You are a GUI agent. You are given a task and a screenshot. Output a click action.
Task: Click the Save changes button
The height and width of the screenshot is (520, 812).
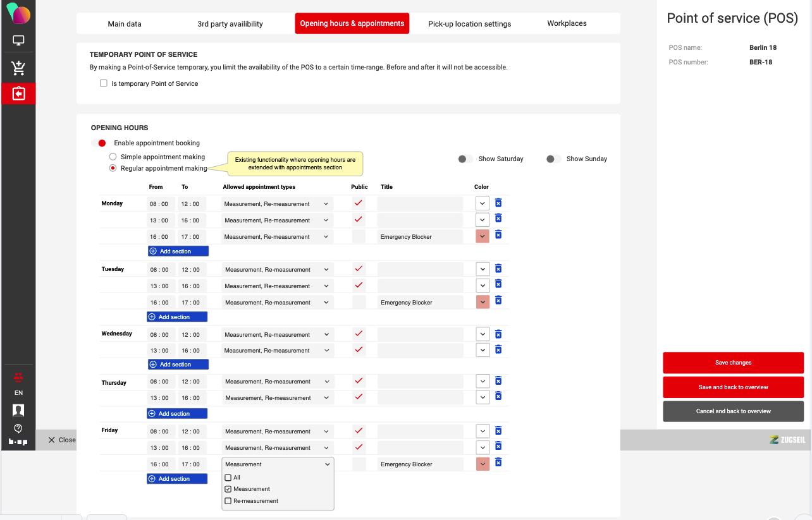[733, 363]
